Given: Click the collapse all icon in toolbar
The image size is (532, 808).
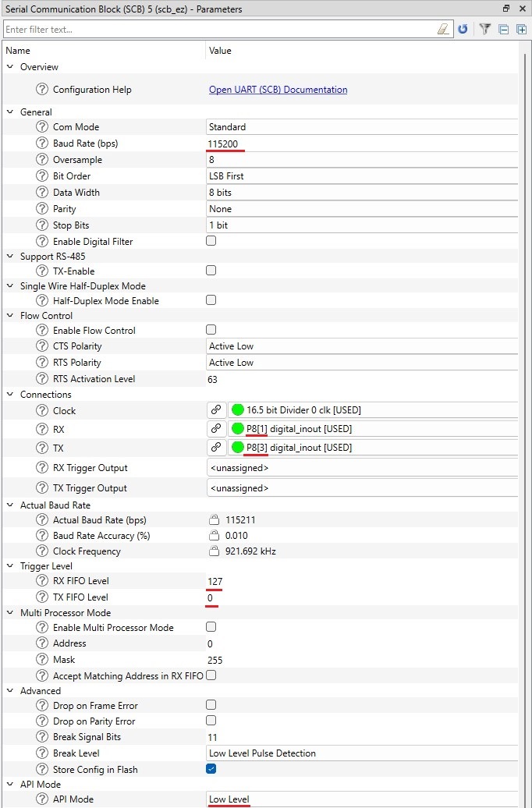Looking at the screenshot, I should tap(504, 30).
